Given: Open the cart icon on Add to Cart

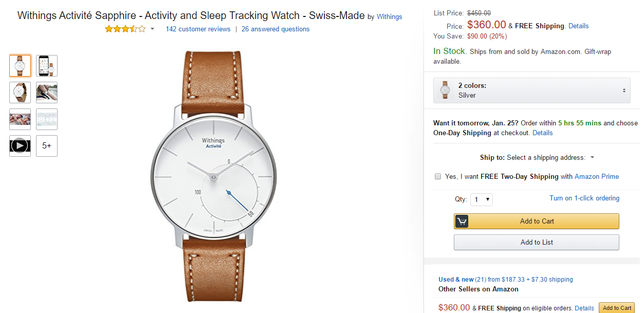Looking at the screenshot, I should coord(461,221).
